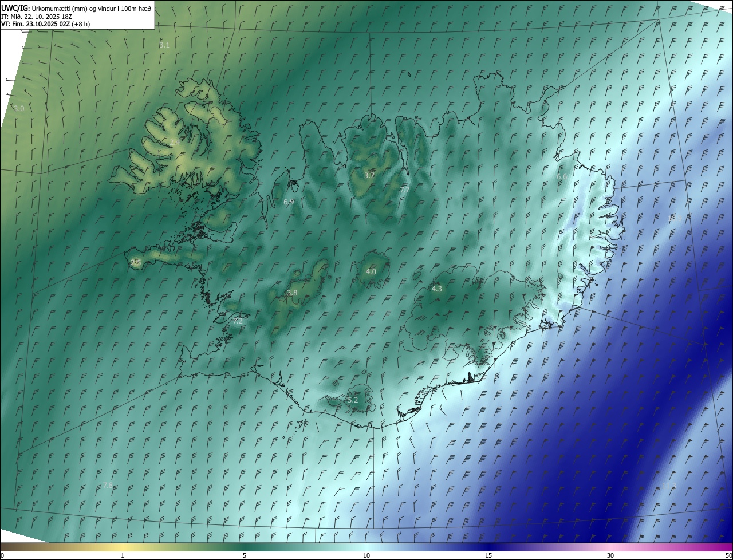
Task: Click the 30 tick on the color scale
Action: pos(610,555)
